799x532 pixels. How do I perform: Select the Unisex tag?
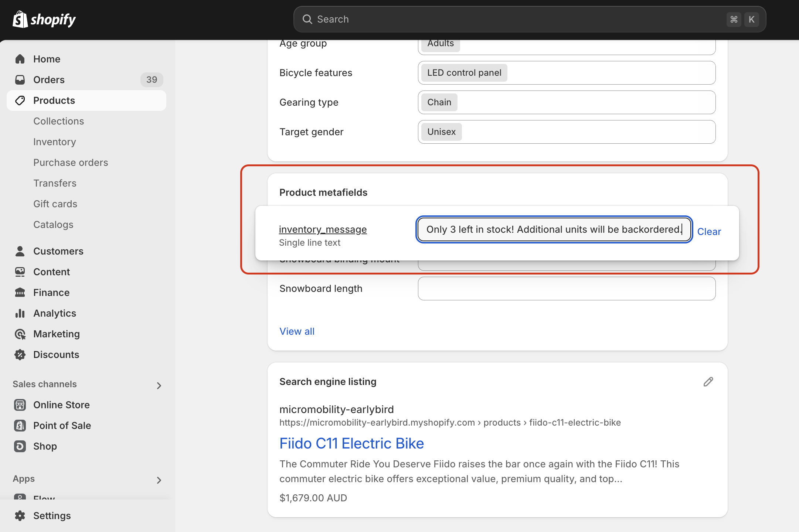point(441,132)
